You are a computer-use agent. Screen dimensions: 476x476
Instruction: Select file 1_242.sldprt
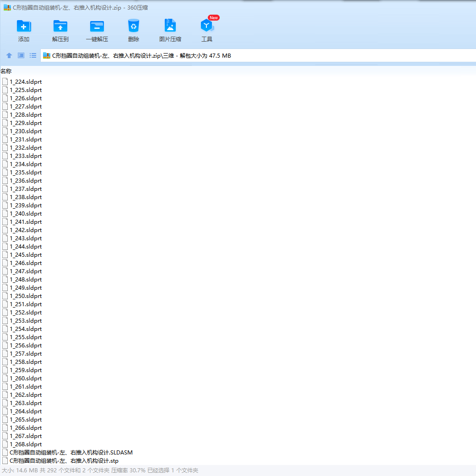tap(26, 230)
